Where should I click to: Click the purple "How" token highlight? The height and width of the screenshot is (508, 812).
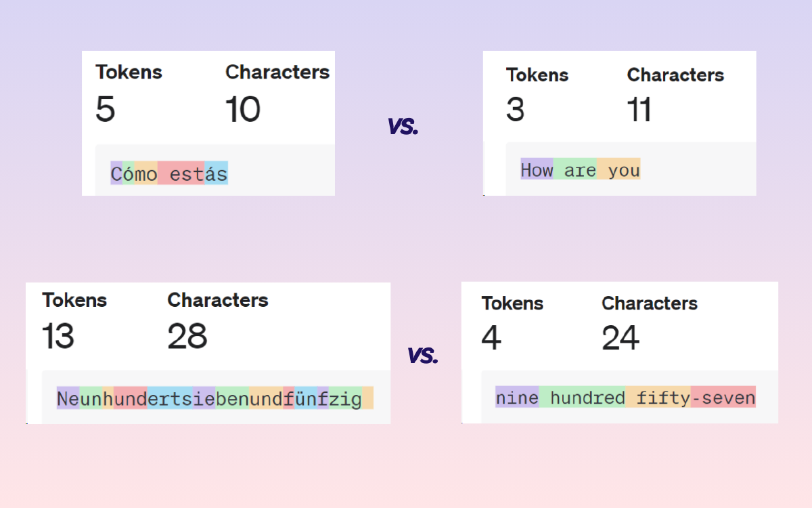coord(537,169)
